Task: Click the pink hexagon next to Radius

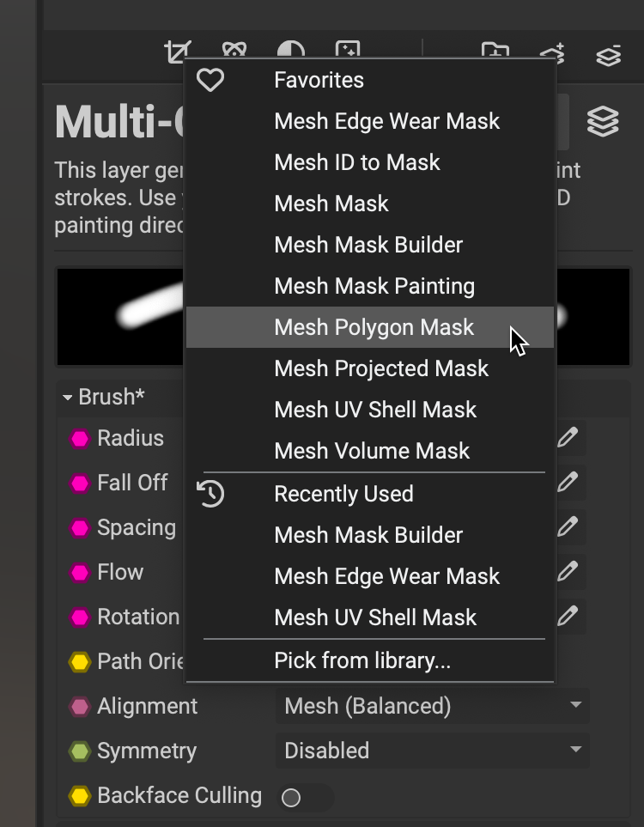Action: pos(80,439)
